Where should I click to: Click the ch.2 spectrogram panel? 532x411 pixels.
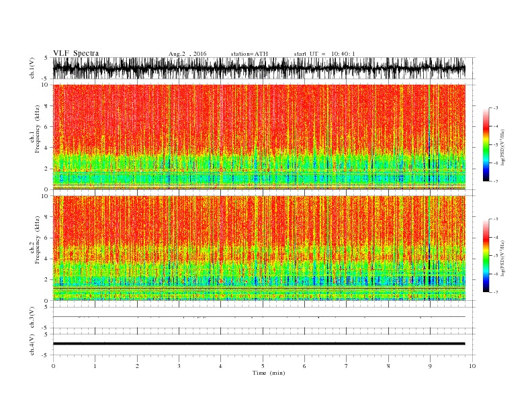point(259,248)
